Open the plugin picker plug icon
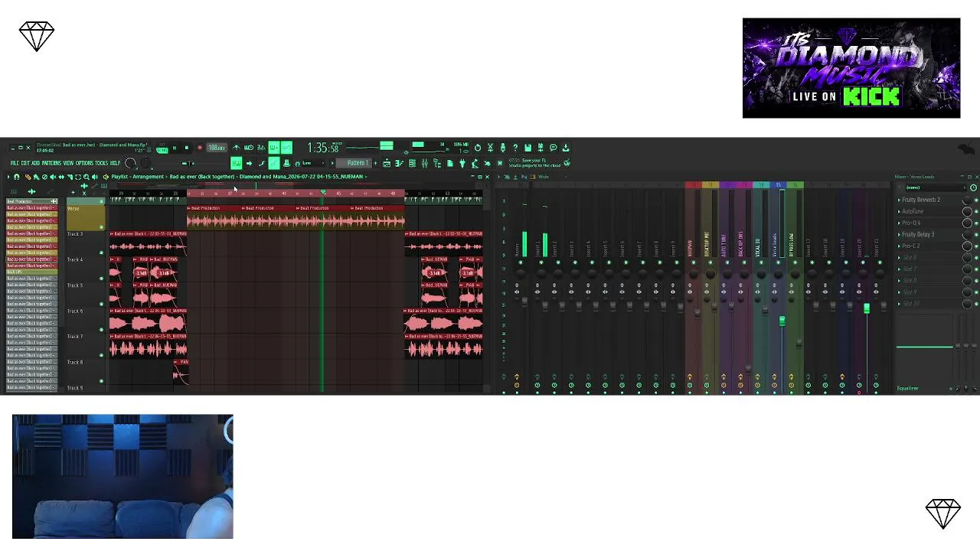The height and width of the screenshot is (551, 980). pyautogui.click(x=462, y=163)
